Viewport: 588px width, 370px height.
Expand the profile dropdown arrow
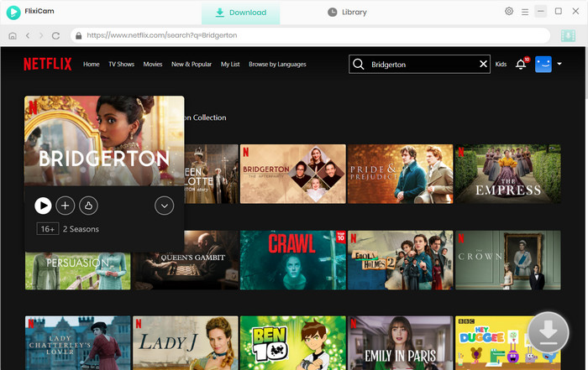tap(559, 64)
